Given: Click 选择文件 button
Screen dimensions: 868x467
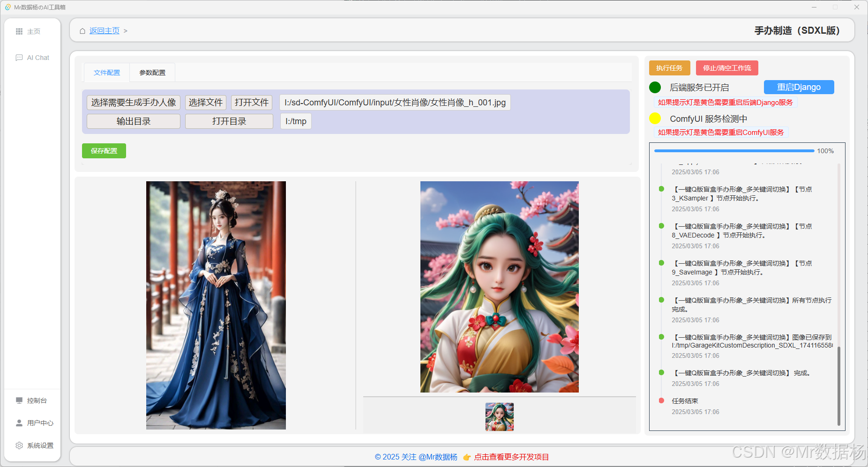Looking at the screenshot, I should [206, 103].
